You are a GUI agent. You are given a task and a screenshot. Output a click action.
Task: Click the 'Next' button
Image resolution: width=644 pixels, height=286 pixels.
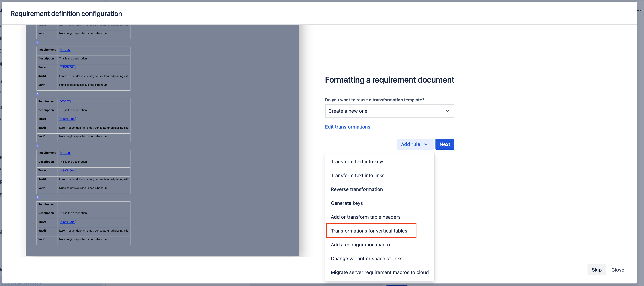pos(445,144)
